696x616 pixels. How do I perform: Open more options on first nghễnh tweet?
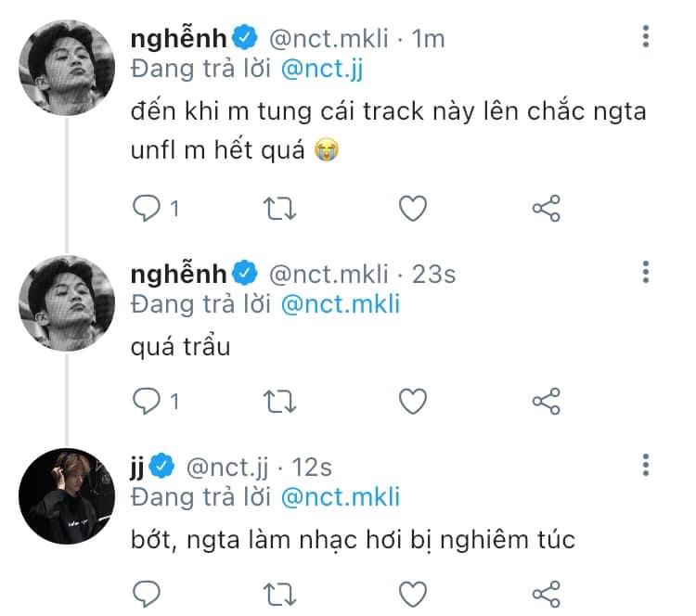pyautogui.click(x=646, y=37)
